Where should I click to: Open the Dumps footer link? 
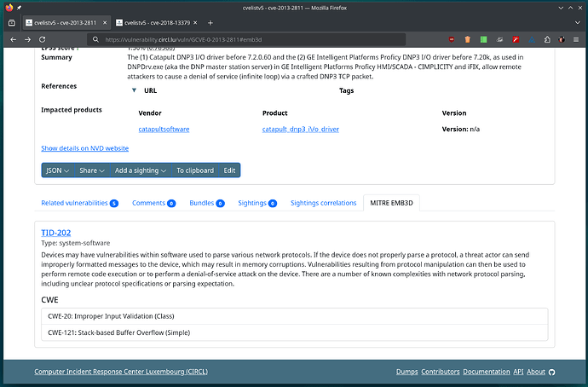point(406,372)
